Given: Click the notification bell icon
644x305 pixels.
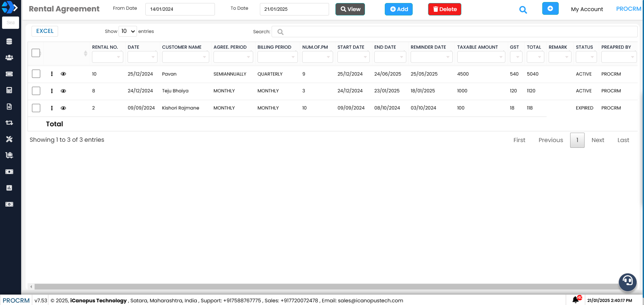Looking at the screenshot, I should click(x=576, y=300).
